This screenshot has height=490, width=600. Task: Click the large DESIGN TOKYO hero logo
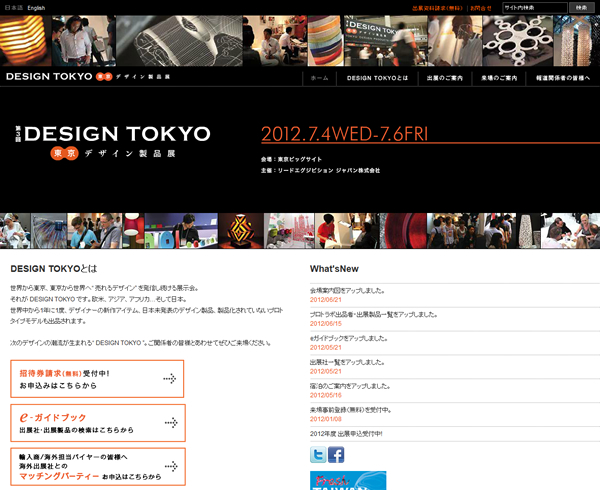tap(112, 143)
